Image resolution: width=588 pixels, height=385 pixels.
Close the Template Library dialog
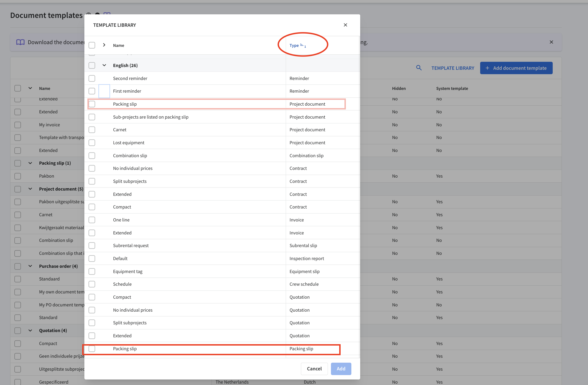[x=345, y=25]
